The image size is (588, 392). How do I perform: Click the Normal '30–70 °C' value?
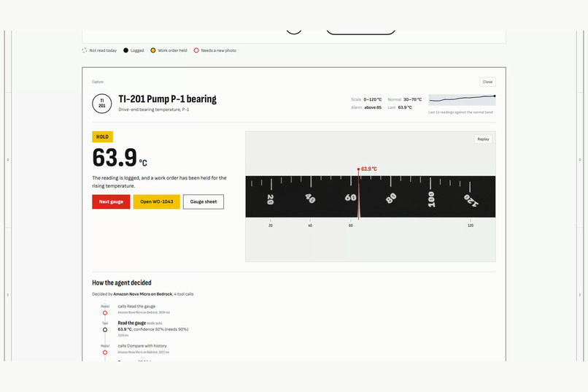[412, 99]
